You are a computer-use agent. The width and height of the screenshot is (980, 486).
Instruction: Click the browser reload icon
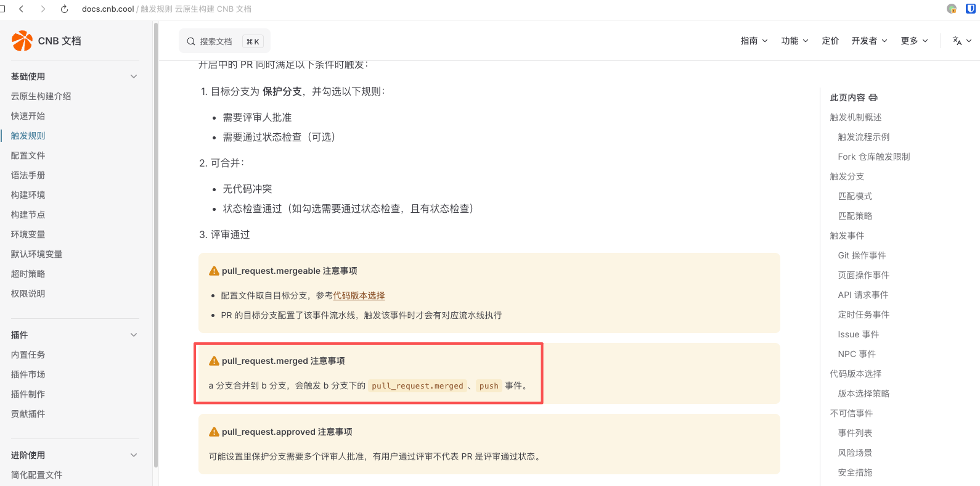click(64, 9)
